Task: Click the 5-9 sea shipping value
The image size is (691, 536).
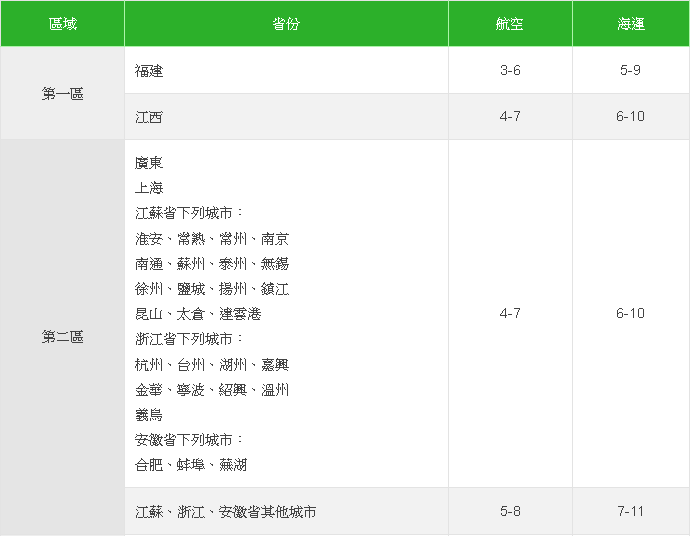Action: pos(631,71)
